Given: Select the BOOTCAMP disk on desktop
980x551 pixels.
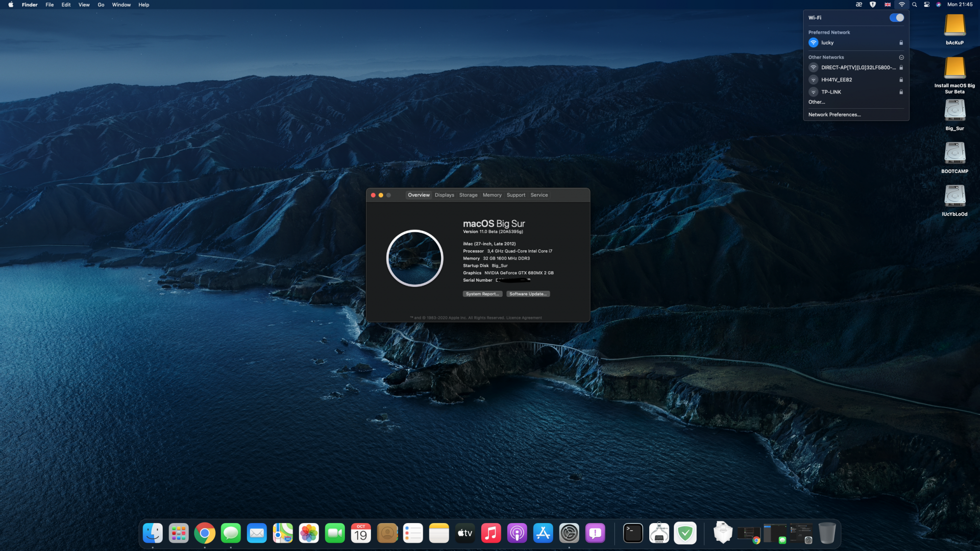Looking at the screenshot, I should click(955, 158).
